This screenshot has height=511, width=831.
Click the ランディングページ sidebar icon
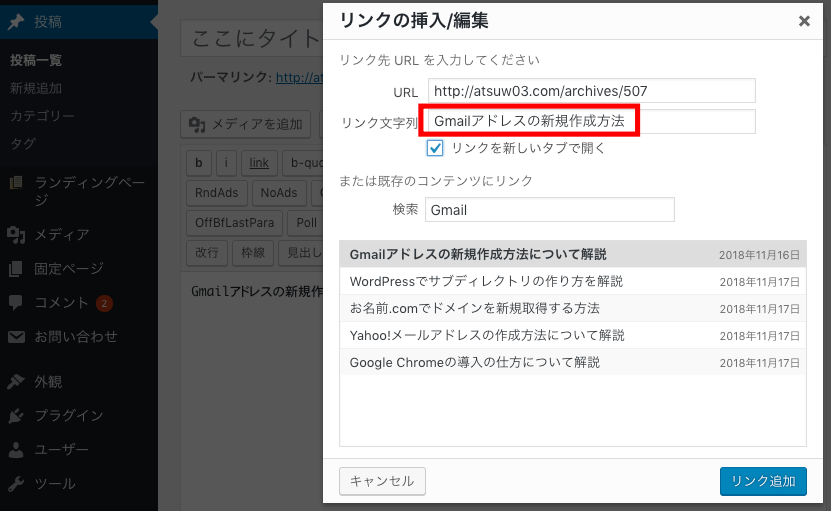pos(16,183)
